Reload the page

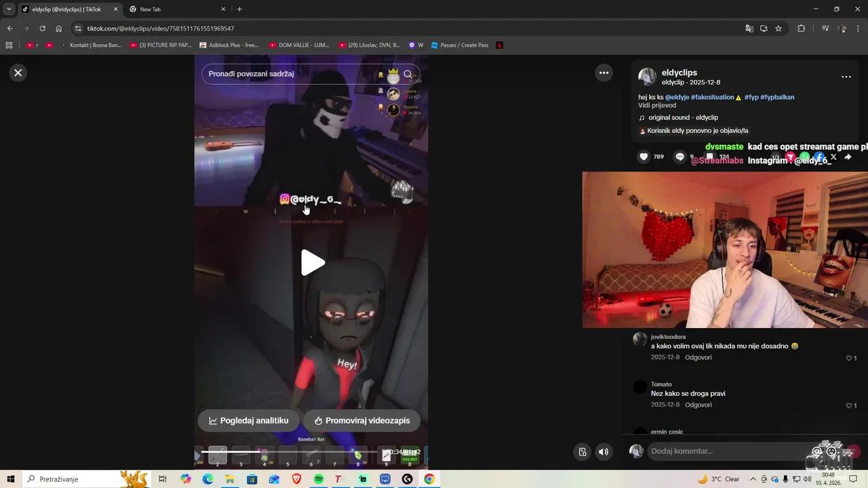[x=42, y=28]
